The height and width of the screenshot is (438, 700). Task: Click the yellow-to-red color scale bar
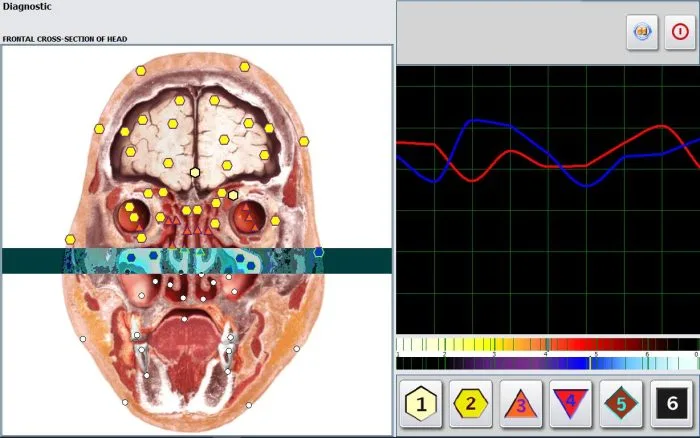(x=547, y=343)
